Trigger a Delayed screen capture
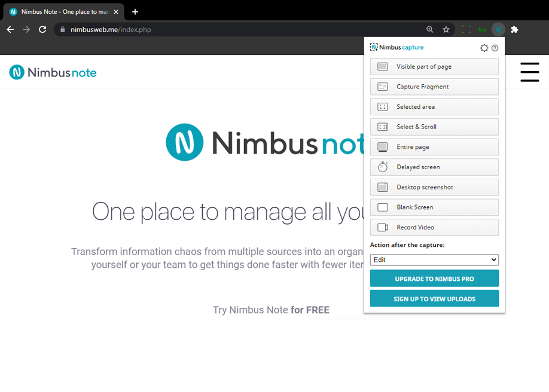The image size is (549, 392). point(434,167)
